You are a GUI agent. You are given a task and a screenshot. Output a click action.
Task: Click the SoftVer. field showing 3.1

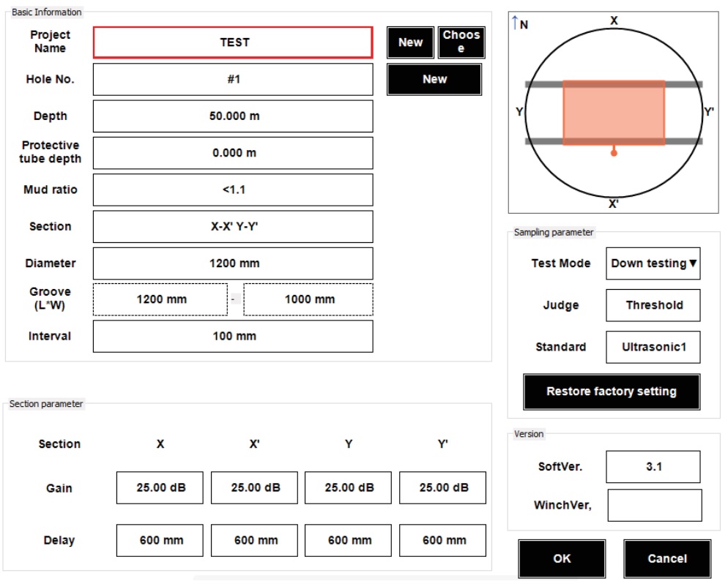click(x=655, y=468)
